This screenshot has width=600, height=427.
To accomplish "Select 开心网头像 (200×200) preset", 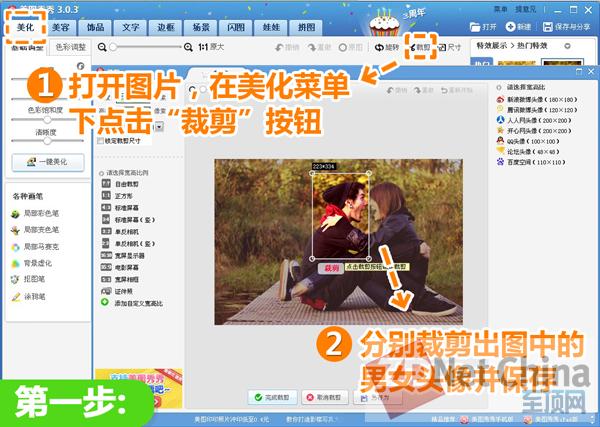I will coord(534,131).
